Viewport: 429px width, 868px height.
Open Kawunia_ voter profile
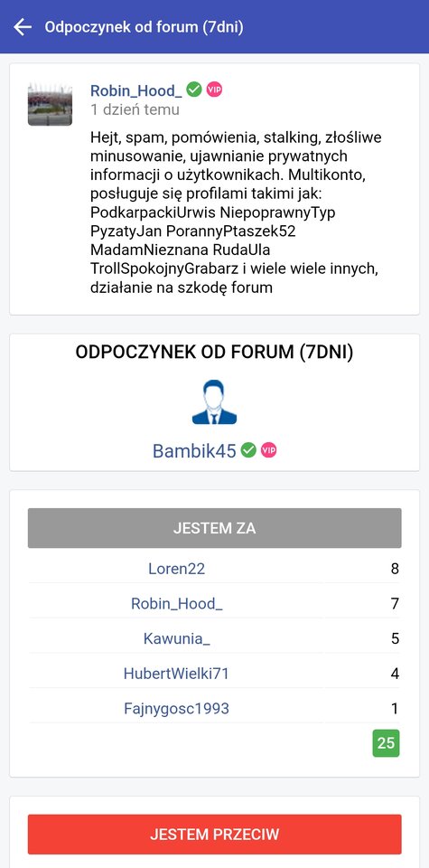[177, 638]
